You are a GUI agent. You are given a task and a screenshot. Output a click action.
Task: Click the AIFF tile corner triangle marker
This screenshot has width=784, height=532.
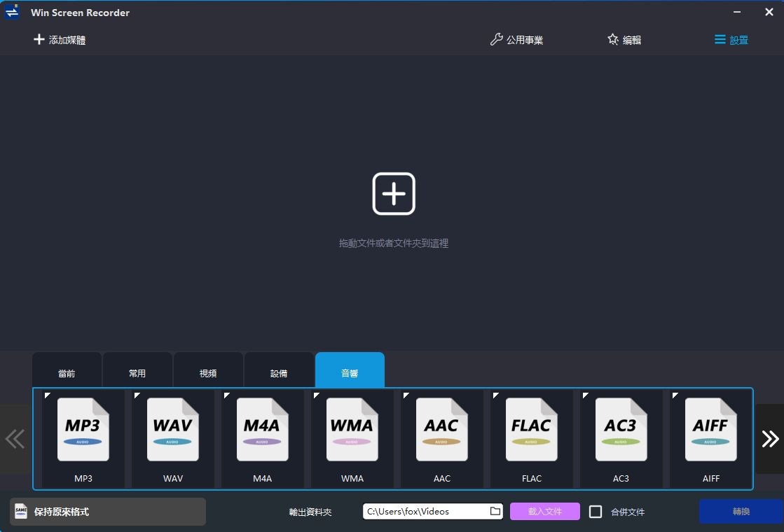coord(675,395)
